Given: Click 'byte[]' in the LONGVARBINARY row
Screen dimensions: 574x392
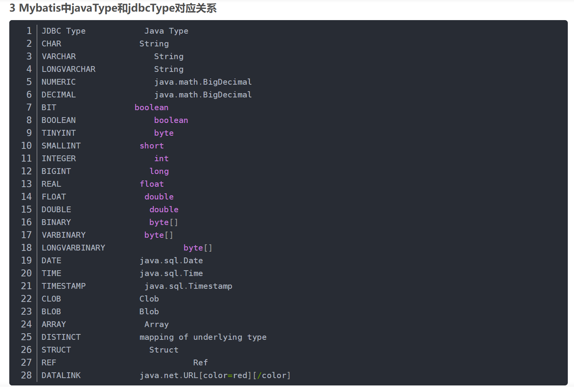Looking at the screenshot, I should [198, 248].
